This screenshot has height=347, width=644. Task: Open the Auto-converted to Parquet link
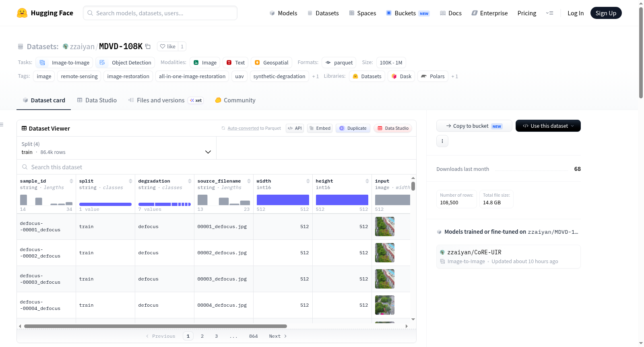coord(243,128)
